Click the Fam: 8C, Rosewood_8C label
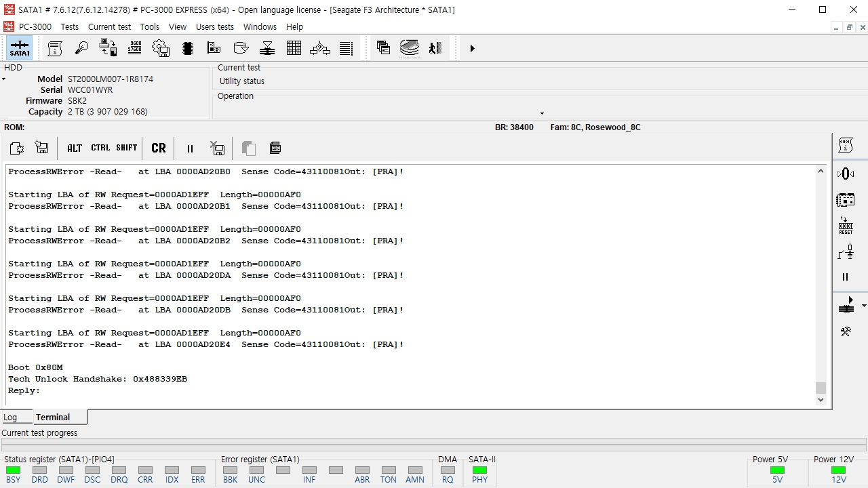Screen dimensions: 868x488 (595, 127)
